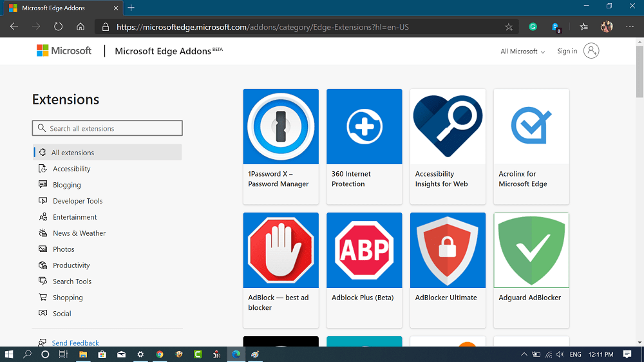Open the Adguard AdBlocker tile

[x=531, y=270]
